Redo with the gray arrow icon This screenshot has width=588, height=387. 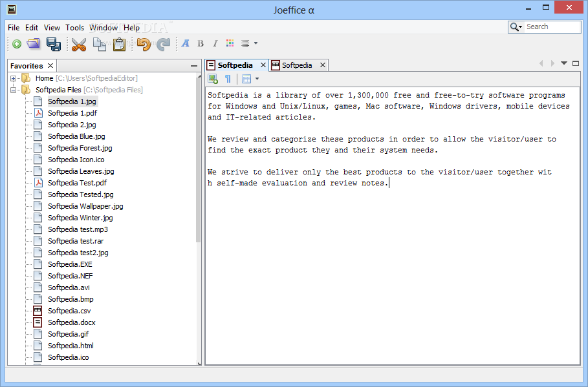click(164, 44)
